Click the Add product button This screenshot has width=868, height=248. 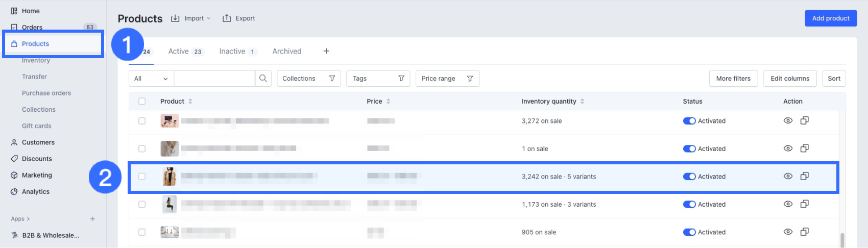831,18
